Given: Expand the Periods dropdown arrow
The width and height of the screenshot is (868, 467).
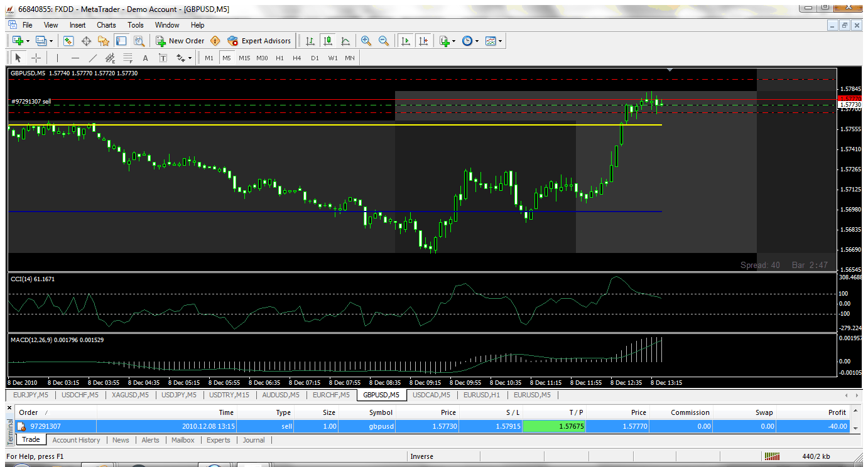Looking at the screenshot, I should (477, 41).
